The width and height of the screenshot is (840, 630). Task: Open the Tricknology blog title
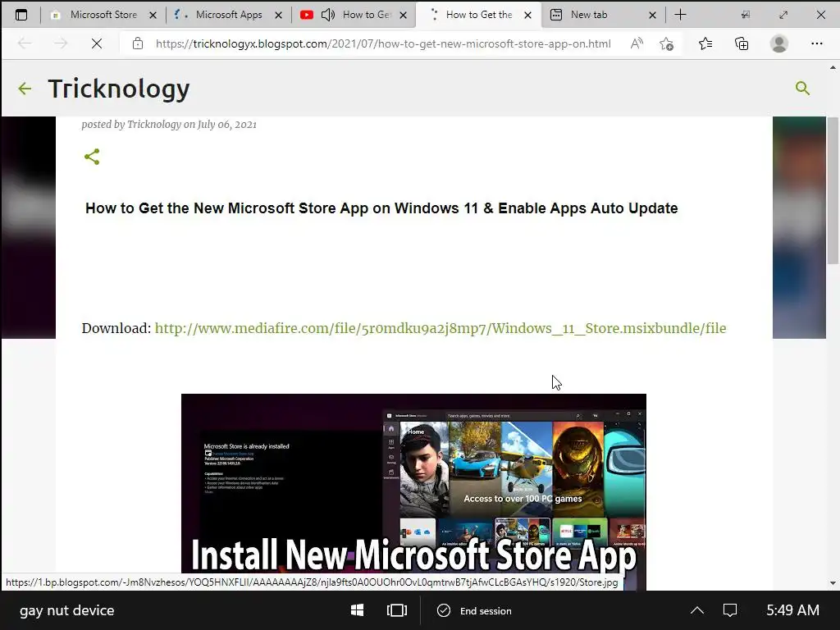point(118,89)
